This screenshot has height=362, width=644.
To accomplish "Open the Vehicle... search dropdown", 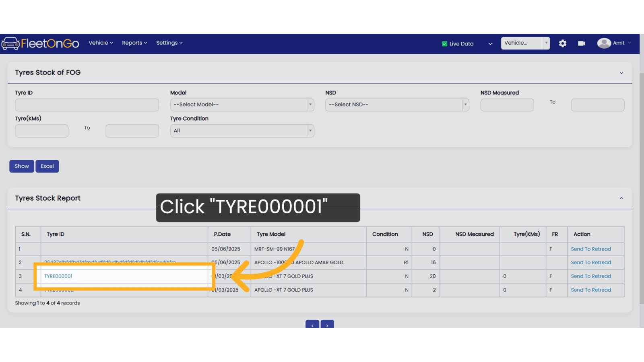I will point(525,43).
